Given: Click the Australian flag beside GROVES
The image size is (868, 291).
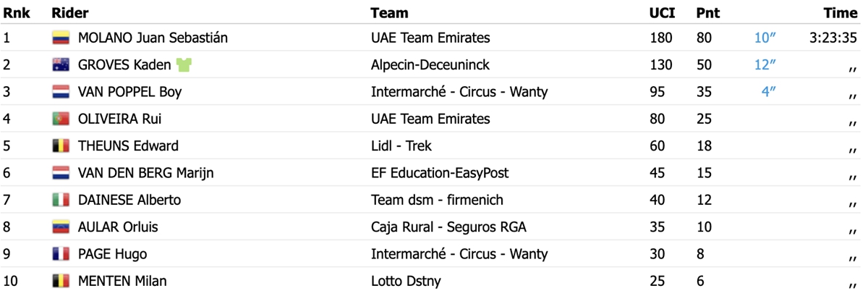Looking at the screenshot, I should [x=60, y=65].
